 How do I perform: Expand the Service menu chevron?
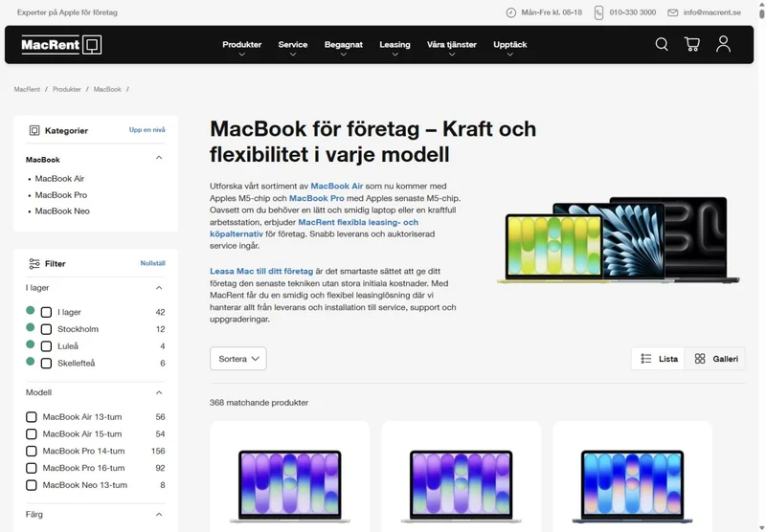(293, 55)
